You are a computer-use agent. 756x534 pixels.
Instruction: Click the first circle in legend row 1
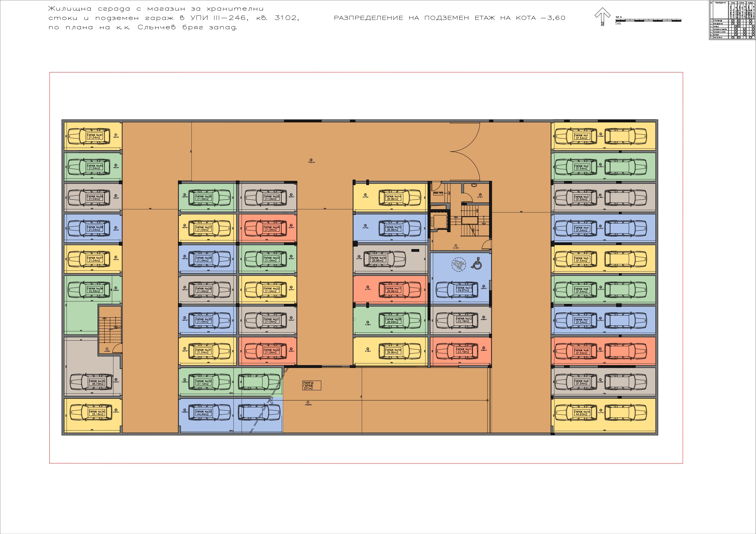pos(733,20)
